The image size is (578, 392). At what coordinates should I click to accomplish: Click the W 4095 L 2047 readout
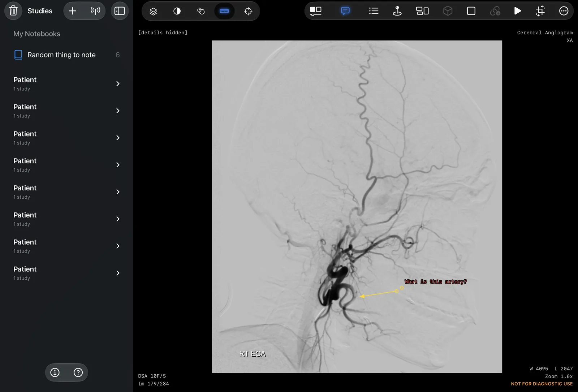[x=551, y=369]
